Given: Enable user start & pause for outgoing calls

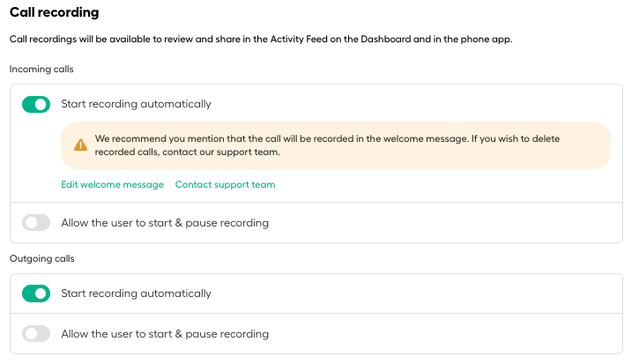Looking at the screenshot, I should [36, 334].
